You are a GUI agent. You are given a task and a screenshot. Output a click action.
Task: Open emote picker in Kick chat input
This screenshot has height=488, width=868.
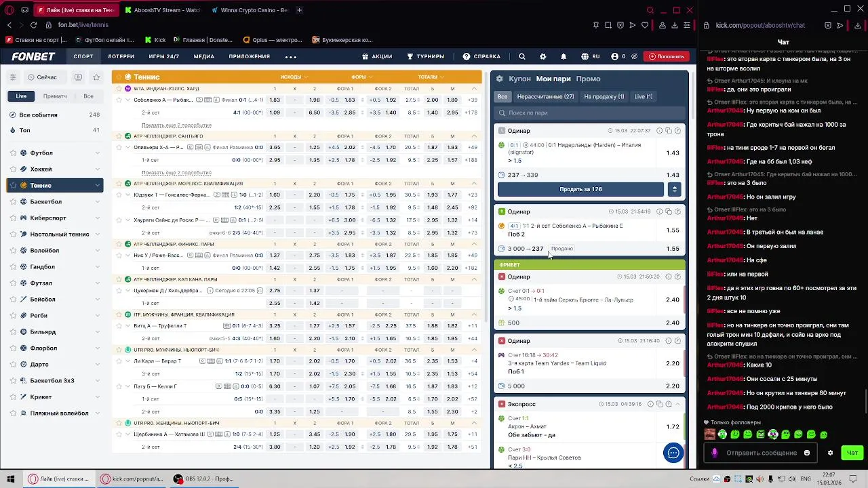807,453
